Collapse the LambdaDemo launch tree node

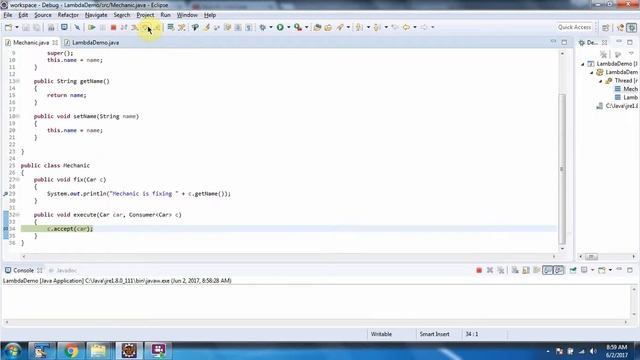583,64
